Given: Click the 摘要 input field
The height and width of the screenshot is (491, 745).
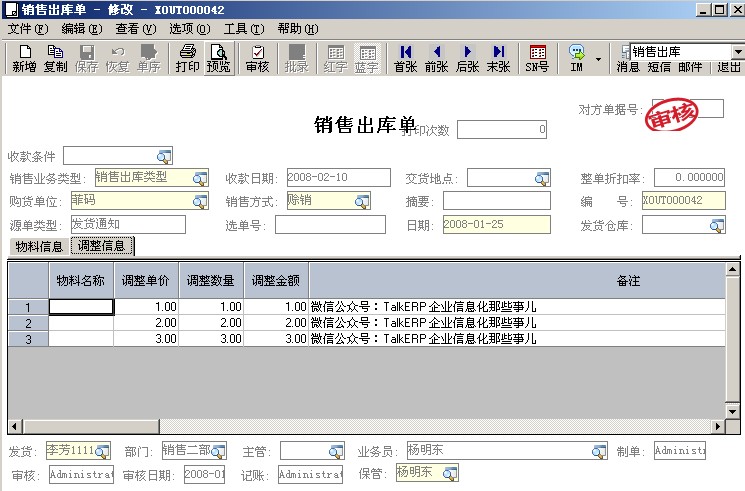Looking at the screenshot, I should [497, 201].
